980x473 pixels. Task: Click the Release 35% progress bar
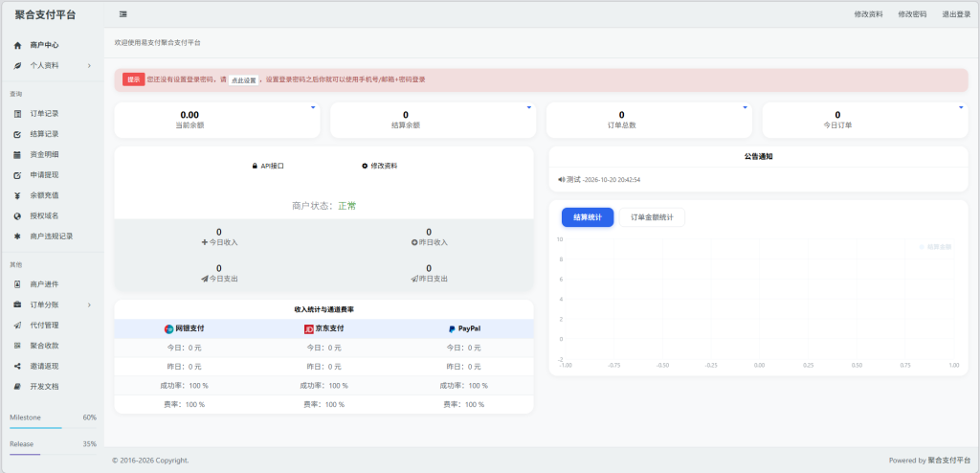click(54, 454)
